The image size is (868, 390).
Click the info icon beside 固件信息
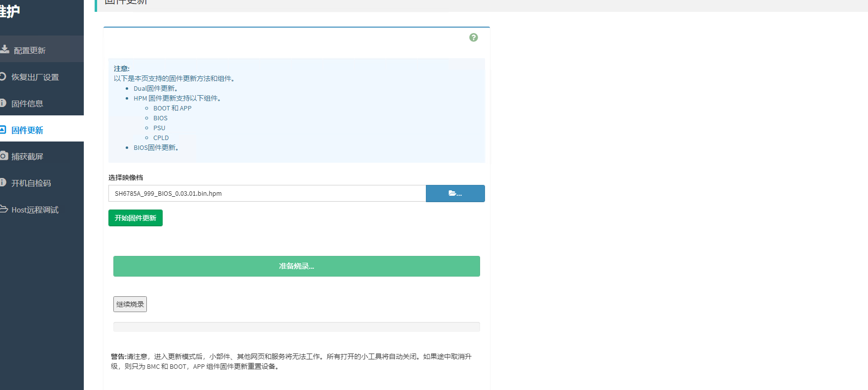[3, 103]
